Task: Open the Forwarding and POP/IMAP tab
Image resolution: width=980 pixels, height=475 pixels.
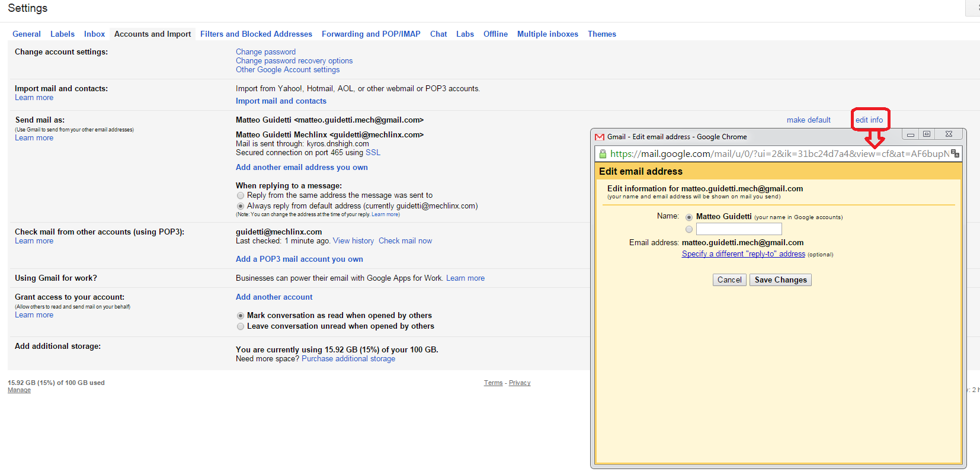Action: 371,34
